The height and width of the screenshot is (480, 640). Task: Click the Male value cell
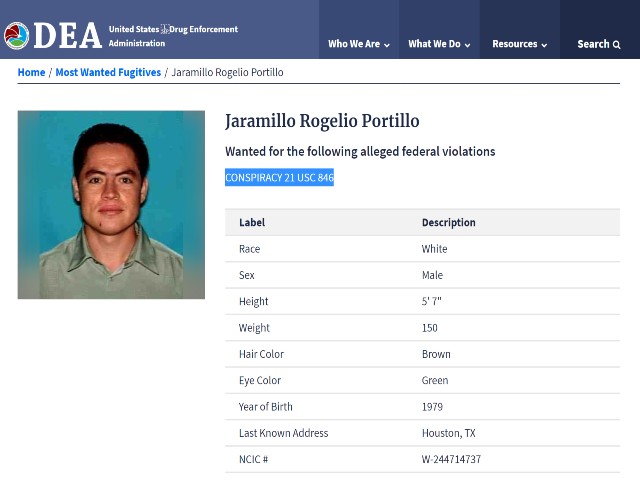pos(432,275)
